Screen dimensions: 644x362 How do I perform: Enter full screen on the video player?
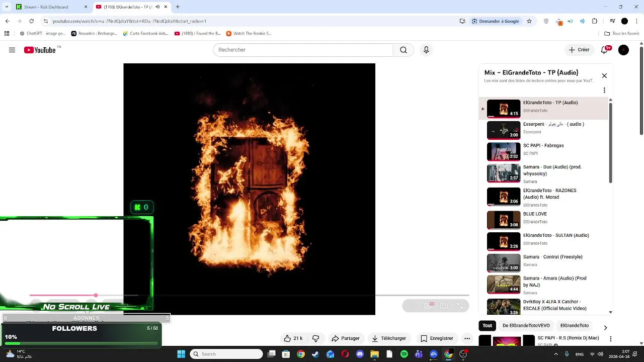460,305
